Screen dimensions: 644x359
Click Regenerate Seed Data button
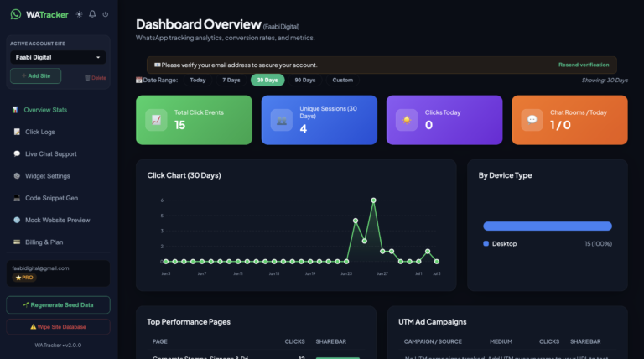click(58, 304)
